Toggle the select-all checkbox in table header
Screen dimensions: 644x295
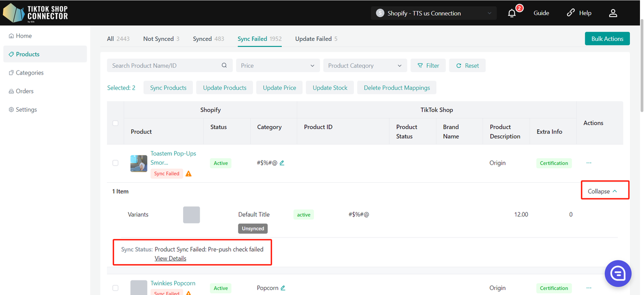pos(115,123)
